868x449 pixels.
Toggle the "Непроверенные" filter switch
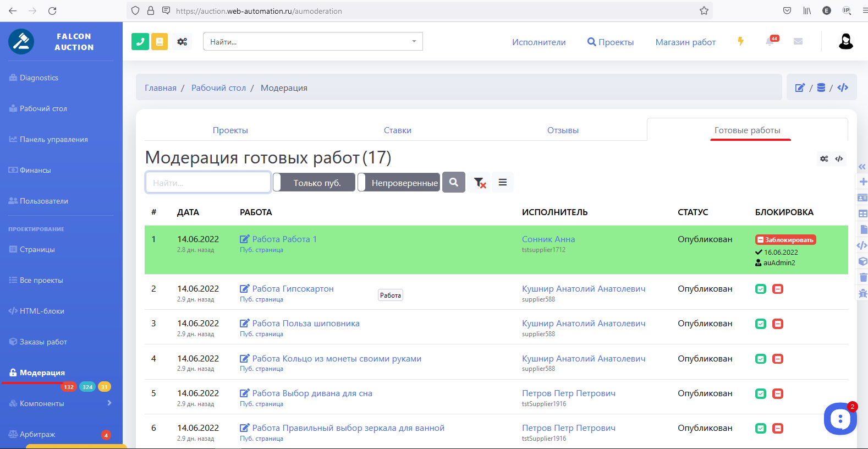(399, 183)
